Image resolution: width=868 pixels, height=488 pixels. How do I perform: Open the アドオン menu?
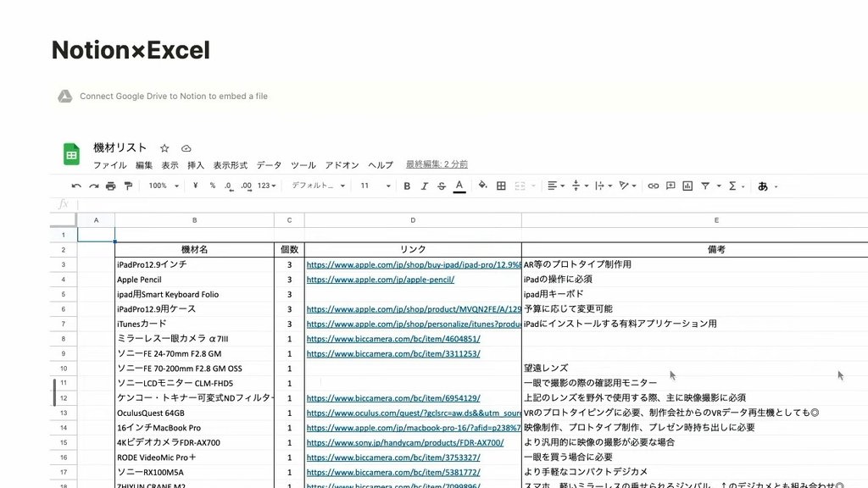tap(342, 165)
